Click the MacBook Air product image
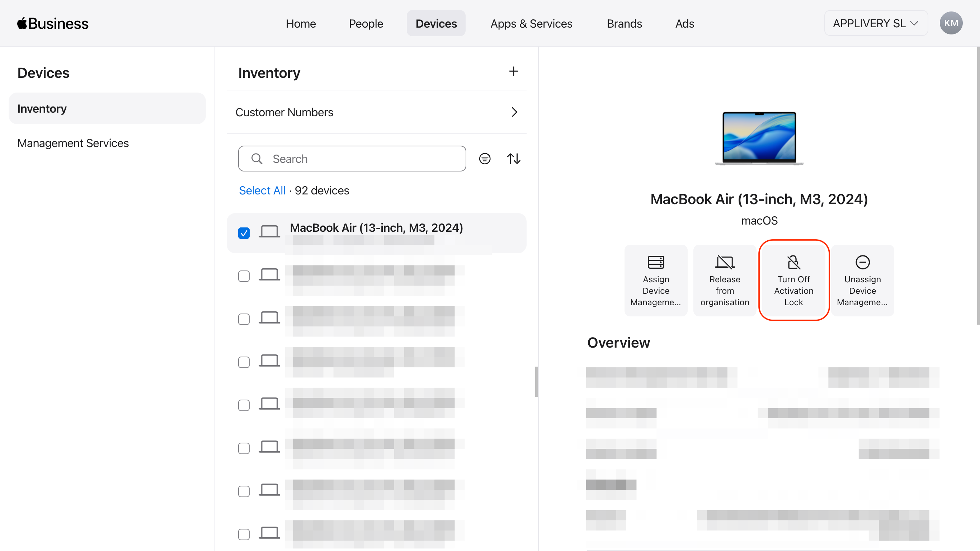This screenshot has height=551, width=980. pos(759,138)
